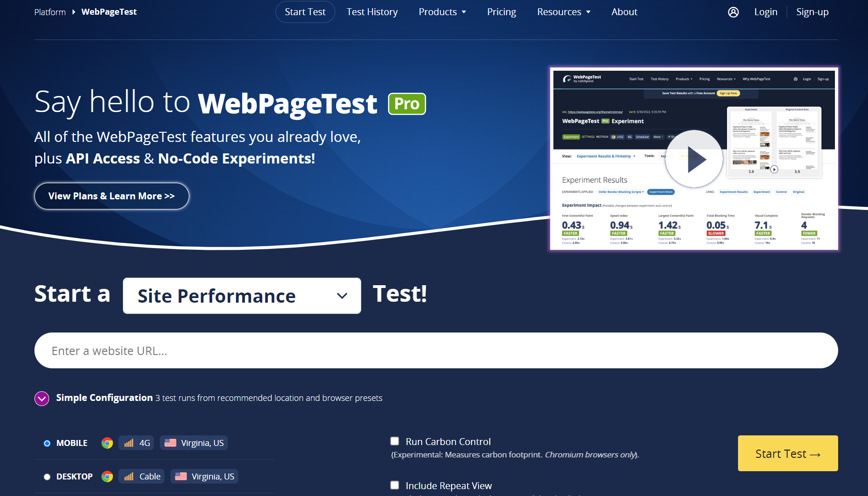Click the DESKTOP label
Screen dimensions: 868x496
coord(74,477)
